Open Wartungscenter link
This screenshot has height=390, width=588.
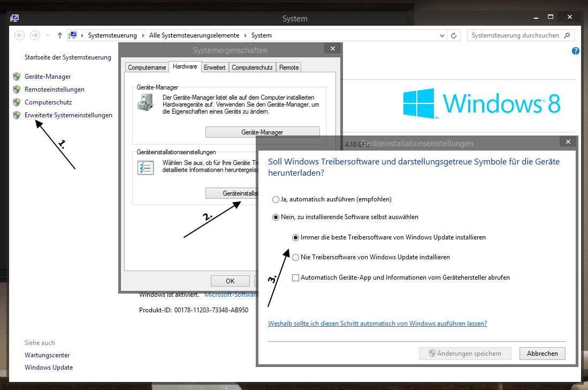coord(47,355)
